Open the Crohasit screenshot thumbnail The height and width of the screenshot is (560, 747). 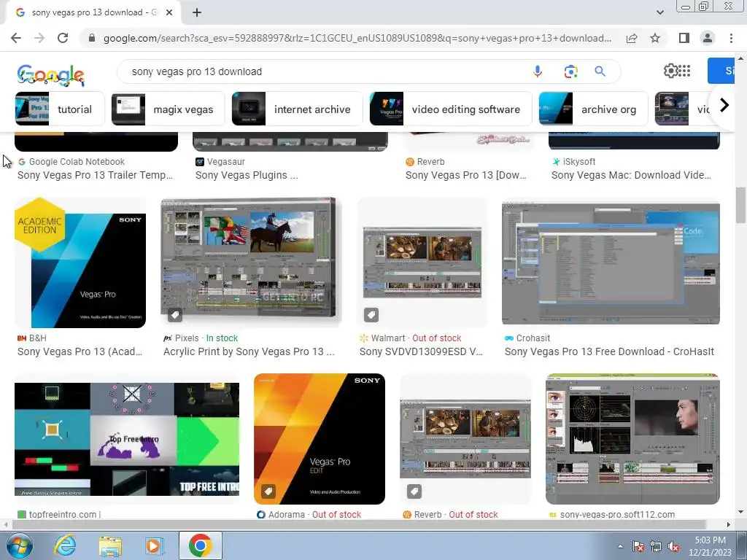click(611, 262)
